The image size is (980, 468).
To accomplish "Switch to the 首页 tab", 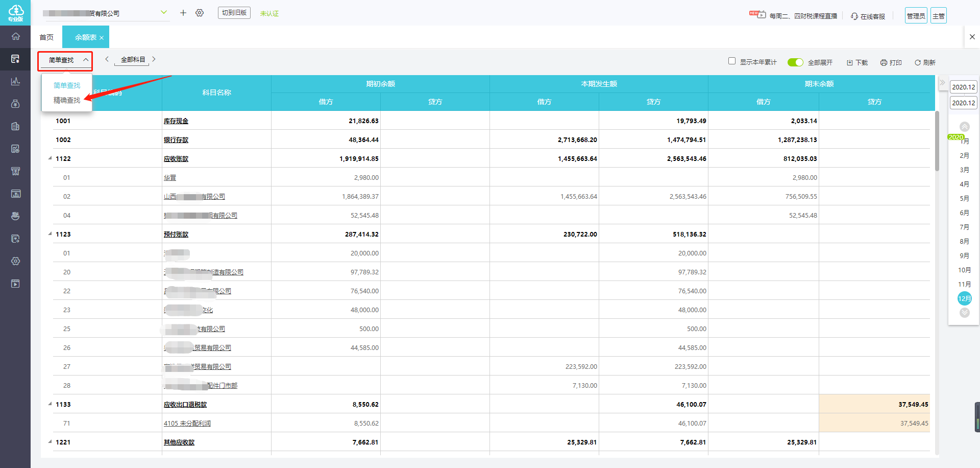I will click(x=46, y=37).
